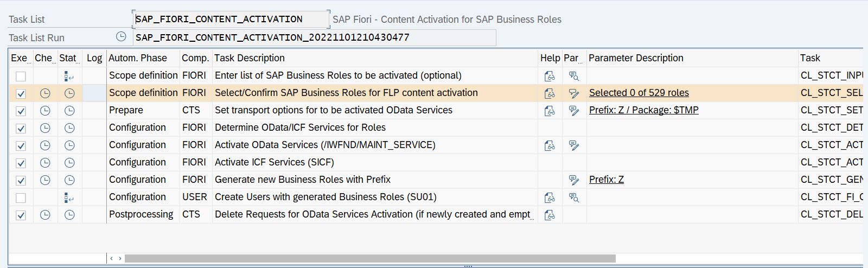Click into the Task List input field
Image resolution: width=868 pixels, height=268 pixels.
point(231,19)
